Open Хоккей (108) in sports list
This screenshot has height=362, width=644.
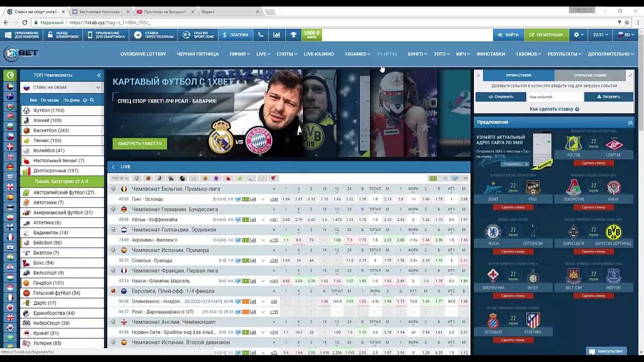click(62, 120)
